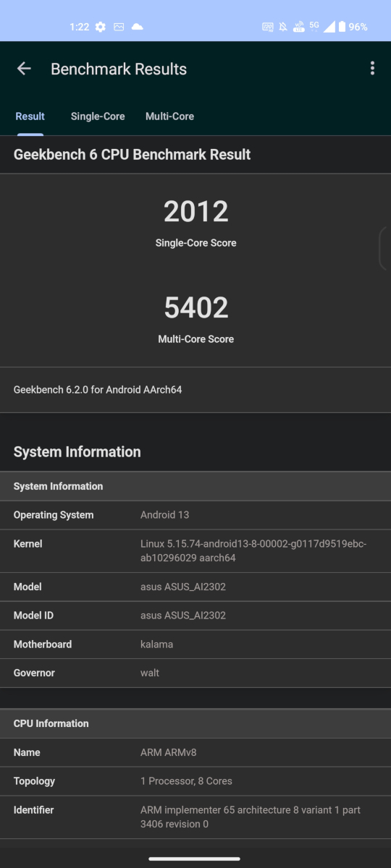
Task: Tap the muted notification bell icon
Action: 283,27
